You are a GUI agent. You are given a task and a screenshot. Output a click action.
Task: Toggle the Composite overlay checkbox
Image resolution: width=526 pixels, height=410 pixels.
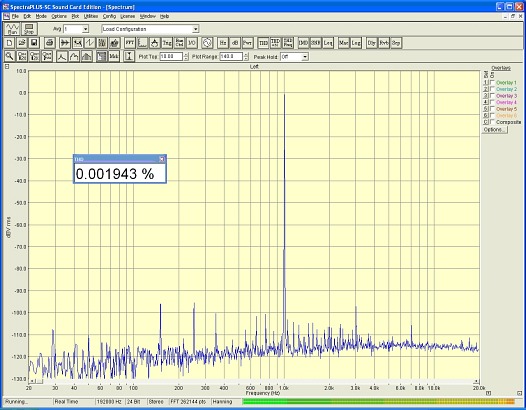492,122
